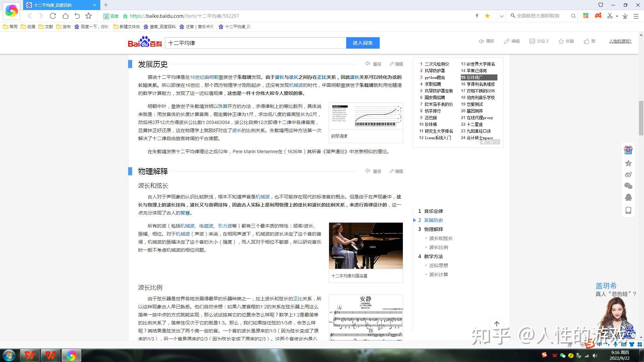Image resolution: width=644 pixels, height=362 pixels.
Task: Jump to 波长比例 in the contents panel
Action: tap(438, 247)
